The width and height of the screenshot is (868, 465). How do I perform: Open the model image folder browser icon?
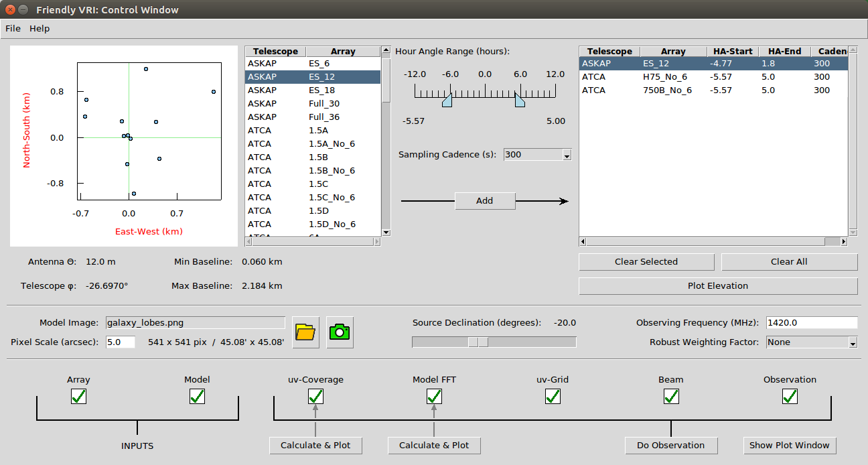[306, 332]
